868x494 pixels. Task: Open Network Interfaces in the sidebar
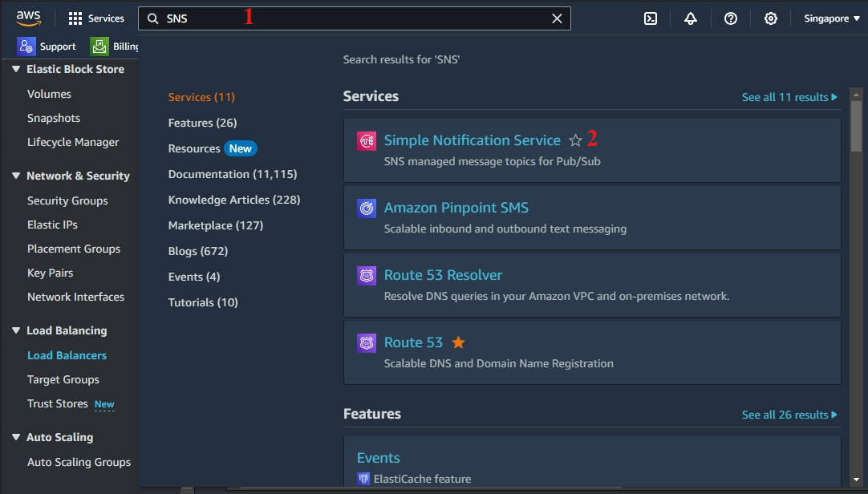click(x=76, y=297)
